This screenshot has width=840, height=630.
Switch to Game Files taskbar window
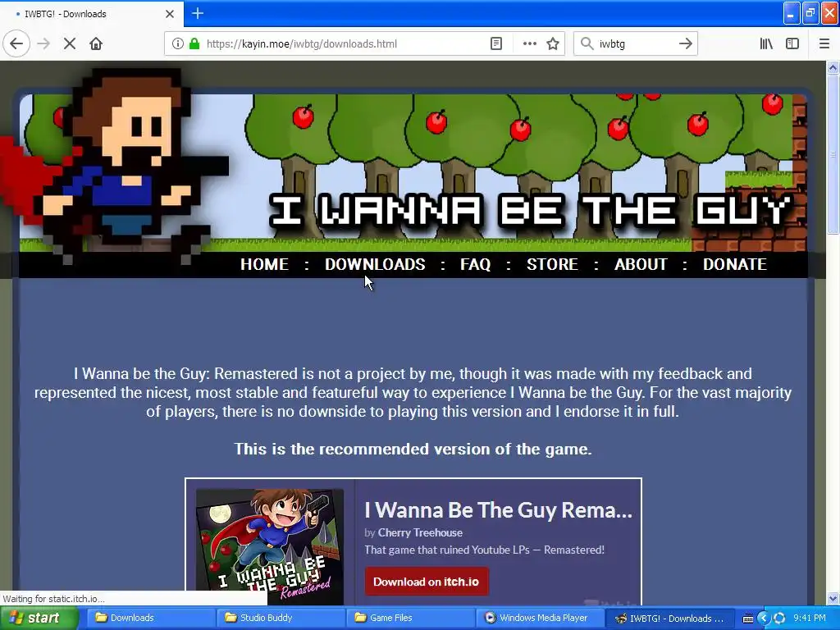(x=410, y=619)
